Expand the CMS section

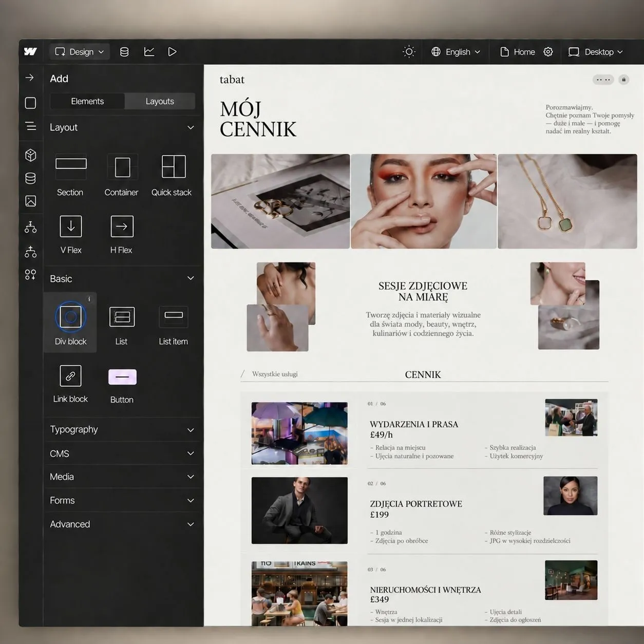tap(122, 453)
